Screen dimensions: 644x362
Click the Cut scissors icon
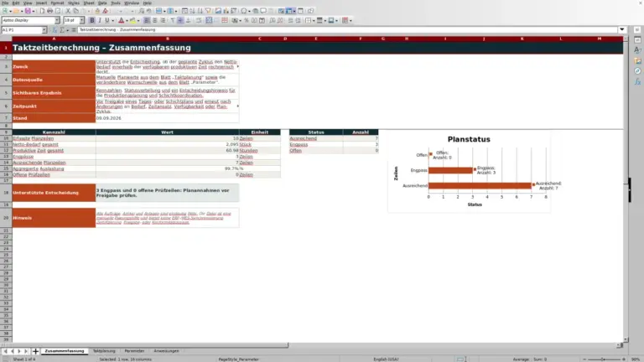click(x=68, y=11)
